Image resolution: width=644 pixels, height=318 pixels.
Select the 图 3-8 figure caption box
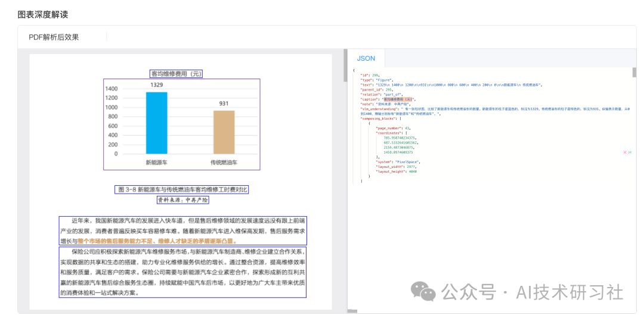(x=181, y=189)
